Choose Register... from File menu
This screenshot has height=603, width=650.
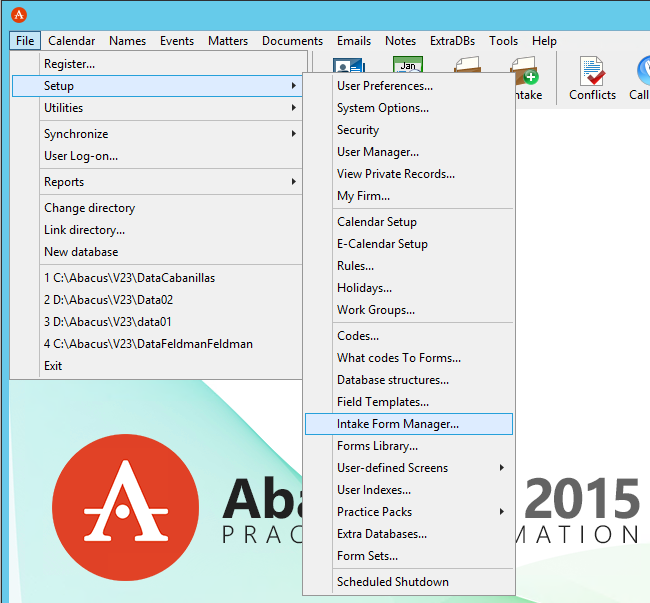(x=158, y=64)
